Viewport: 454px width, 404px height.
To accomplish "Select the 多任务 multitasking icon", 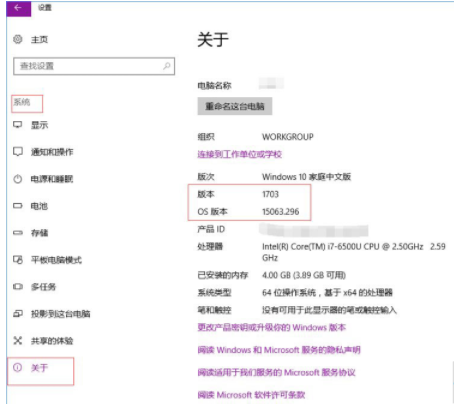I will [x=18, y=287].
